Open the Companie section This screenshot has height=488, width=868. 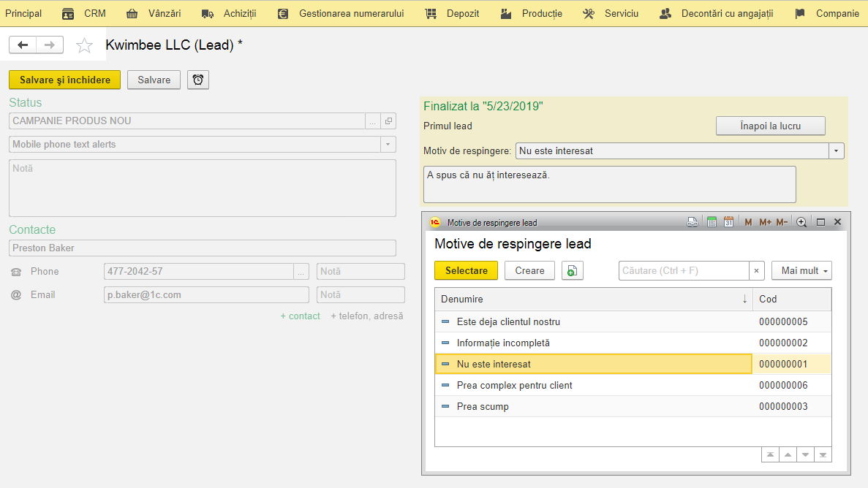[x=826, y=13]
